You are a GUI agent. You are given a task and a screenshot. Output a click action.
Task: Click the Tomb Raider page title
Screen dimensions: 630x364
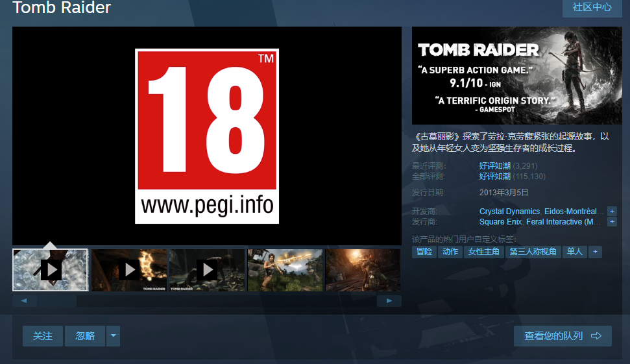tap(62, 7)
